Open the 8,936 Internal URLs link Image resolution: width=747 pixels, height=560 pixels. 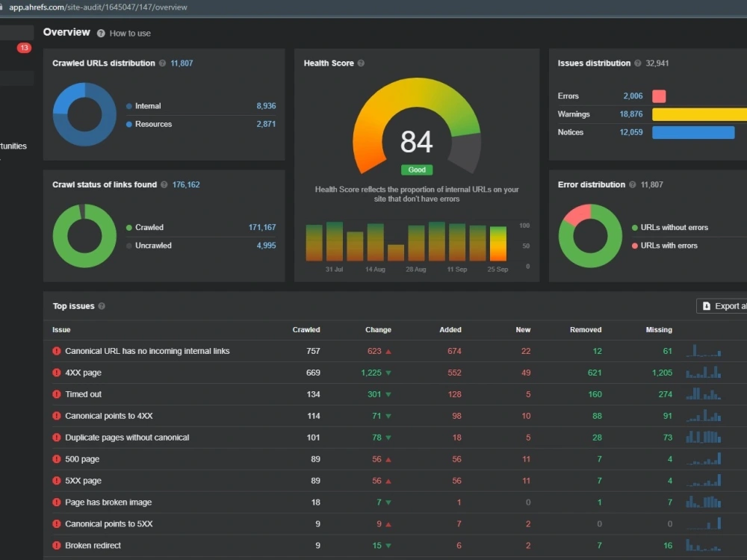click(267, 106)
